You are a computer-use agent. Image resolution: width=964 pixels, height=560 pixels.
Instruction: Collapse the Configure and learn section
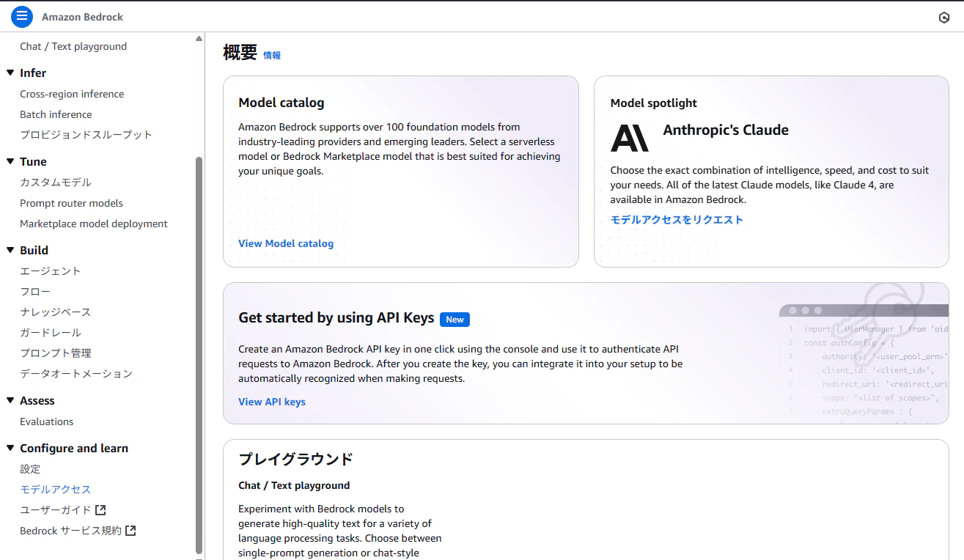tap(10, 448)
